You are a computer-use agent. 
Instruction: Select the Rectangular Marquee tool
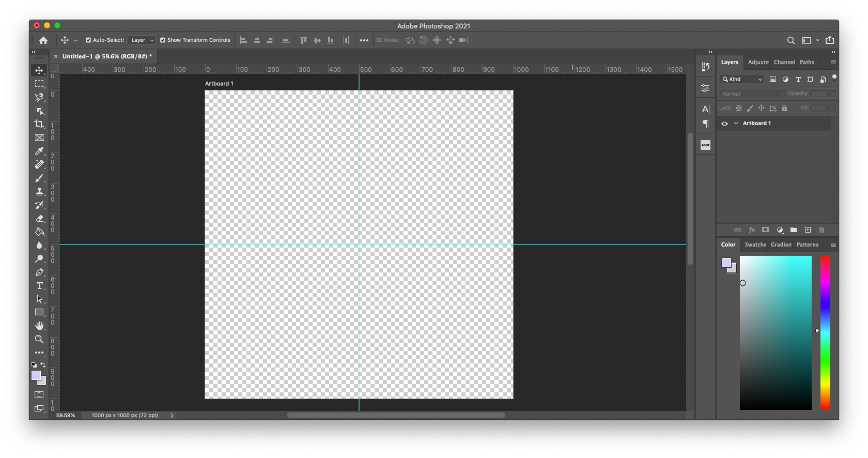pos(39,84)
